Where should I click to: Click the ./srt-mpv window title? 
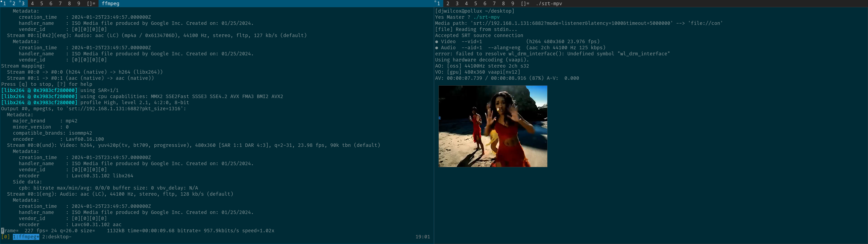tap(549, 3)
